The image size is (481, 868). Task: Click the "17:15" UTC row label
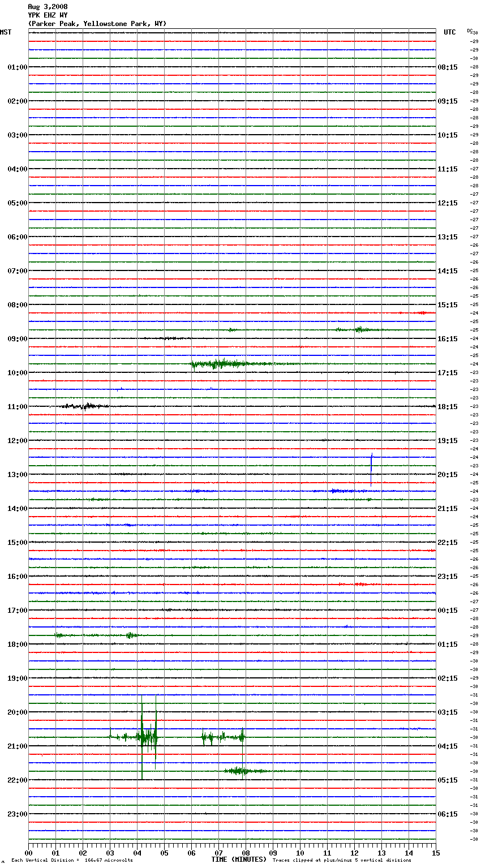448,373
